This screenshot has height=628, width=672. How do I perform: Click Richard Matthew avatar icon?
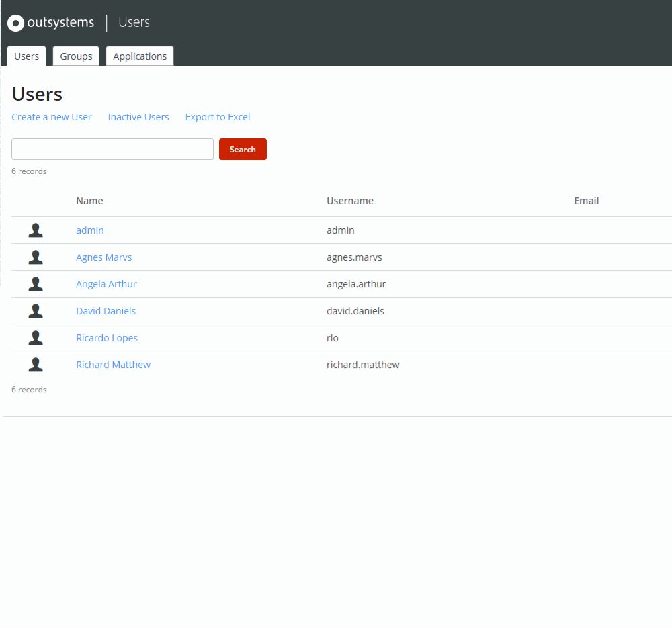[35, 364]
